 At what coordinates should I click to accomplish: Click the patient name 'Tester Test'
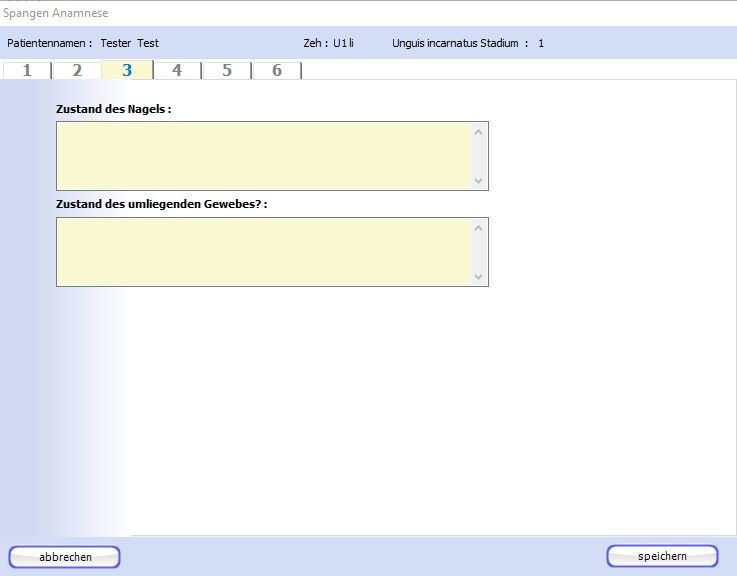pyautogui.click(x=130, y=43)
